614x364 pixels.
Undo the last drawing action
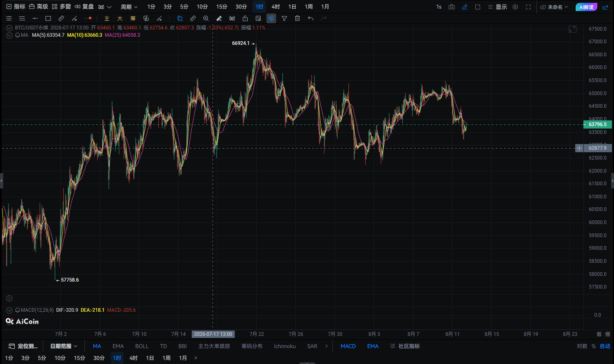[x=310, y=18]
